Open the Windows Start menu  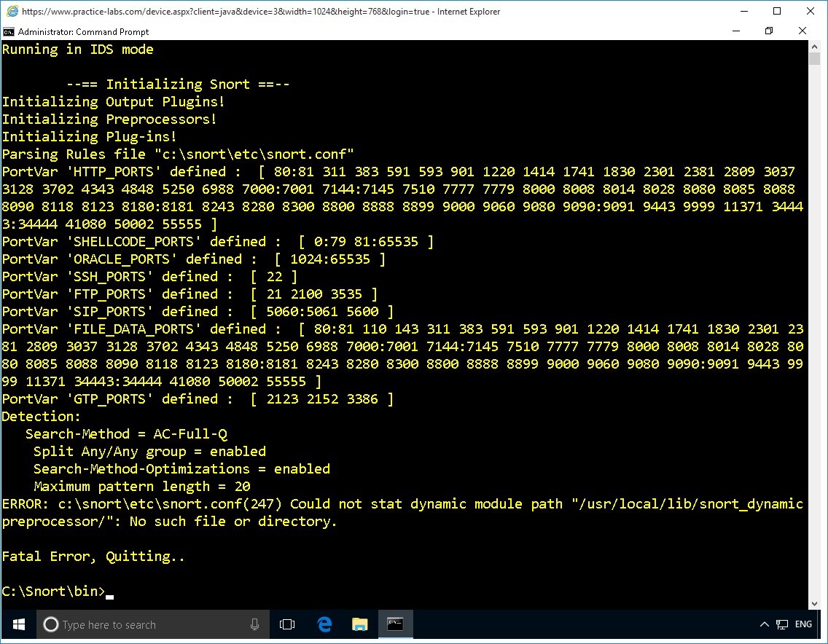tap(18, 624)
